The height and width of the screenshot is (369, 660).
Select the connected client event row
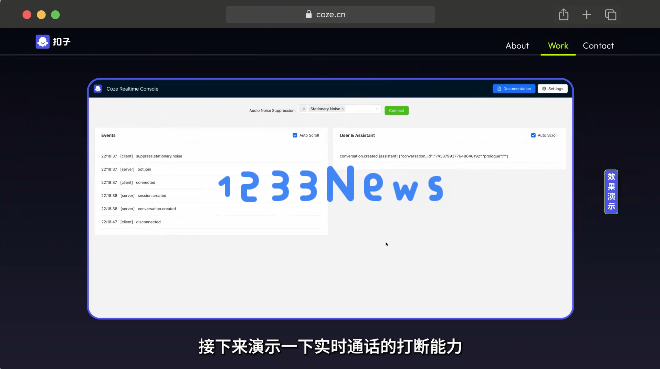point(211,183)
